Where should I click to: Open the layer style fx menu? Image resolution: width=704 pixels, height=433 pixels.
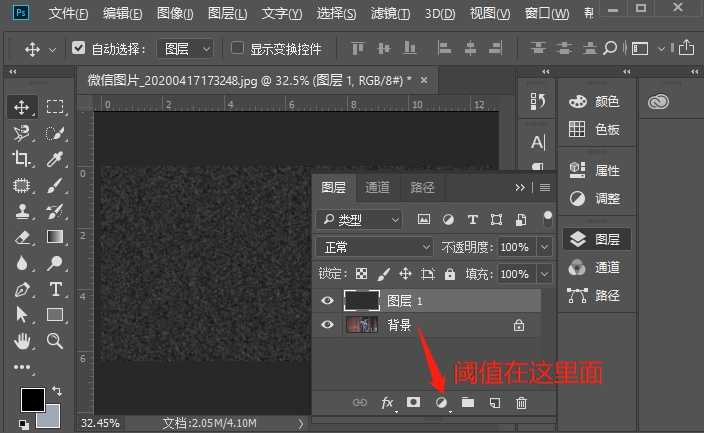tap(387, 403)
